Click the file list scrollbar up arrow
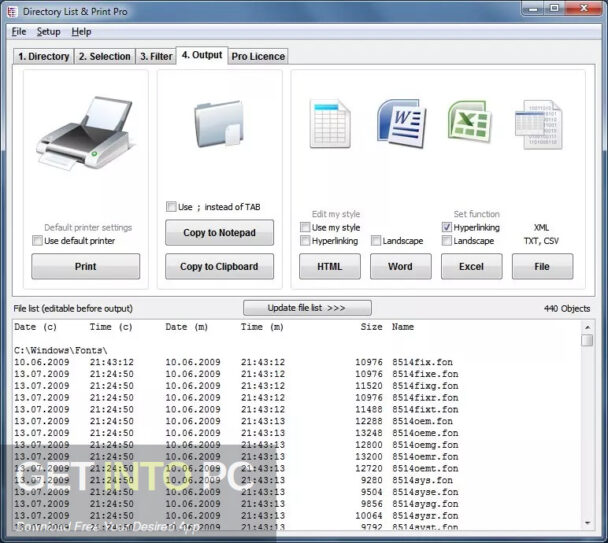This screenshot has height=543, width=608. click(587, 327)
